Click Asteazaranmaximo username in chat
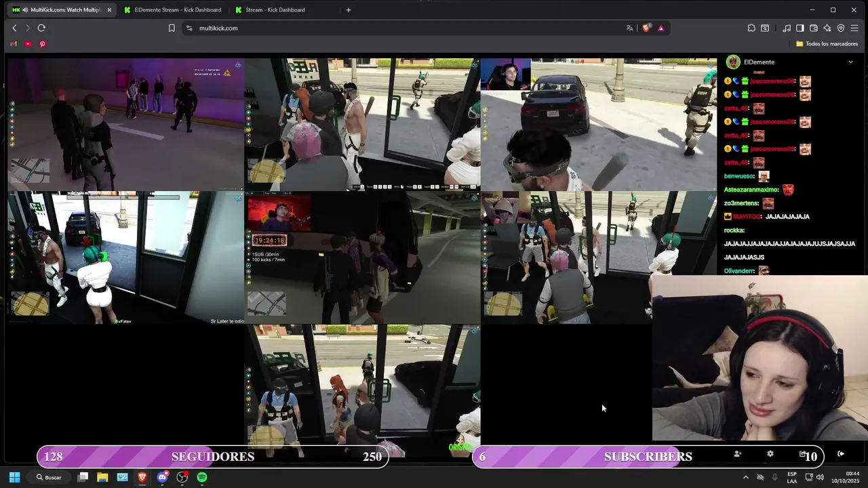Viewport: 868px width, 488px height. click(x=751, y=190)
